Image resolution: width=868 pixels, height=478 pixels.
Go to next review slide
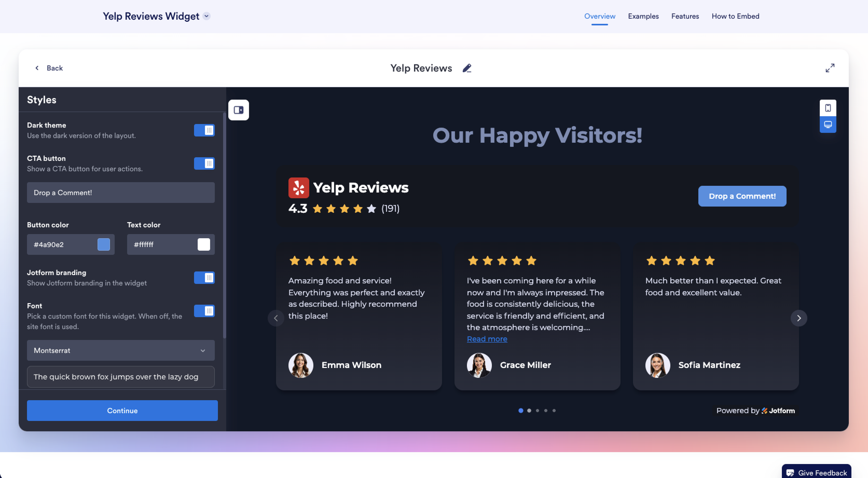tap(798, 318)
